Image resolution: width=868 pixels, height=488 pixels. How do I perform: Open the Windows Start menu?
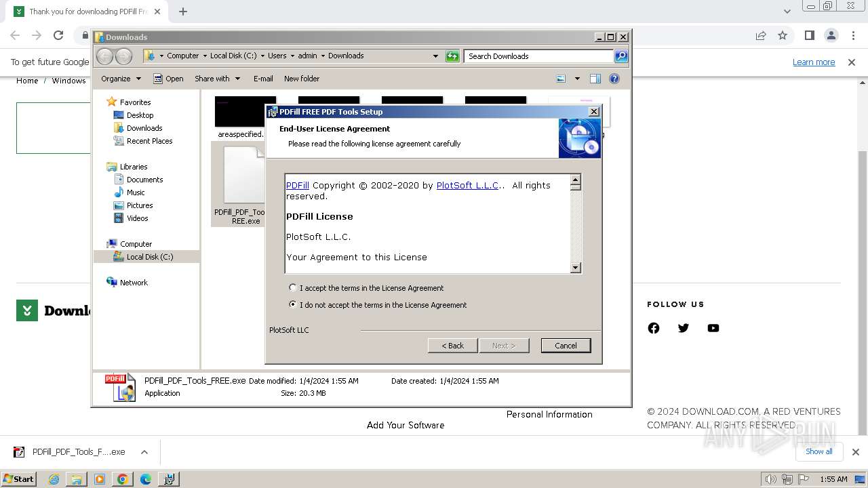[19, 479]
